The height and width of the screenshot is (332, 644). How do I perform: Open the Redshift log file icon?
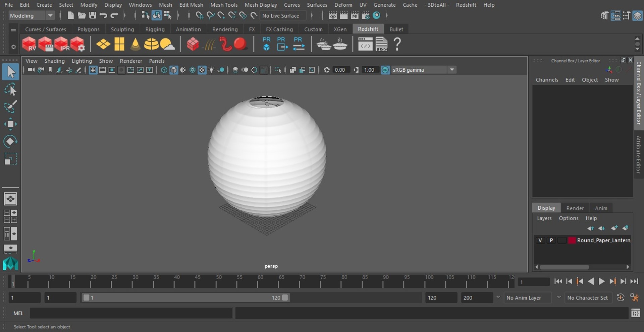381,44
